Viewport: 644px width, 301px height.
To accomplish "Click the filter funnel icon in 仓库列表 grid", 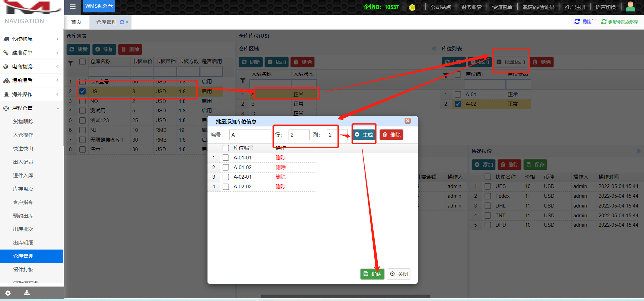I will (x=71, y=63).
